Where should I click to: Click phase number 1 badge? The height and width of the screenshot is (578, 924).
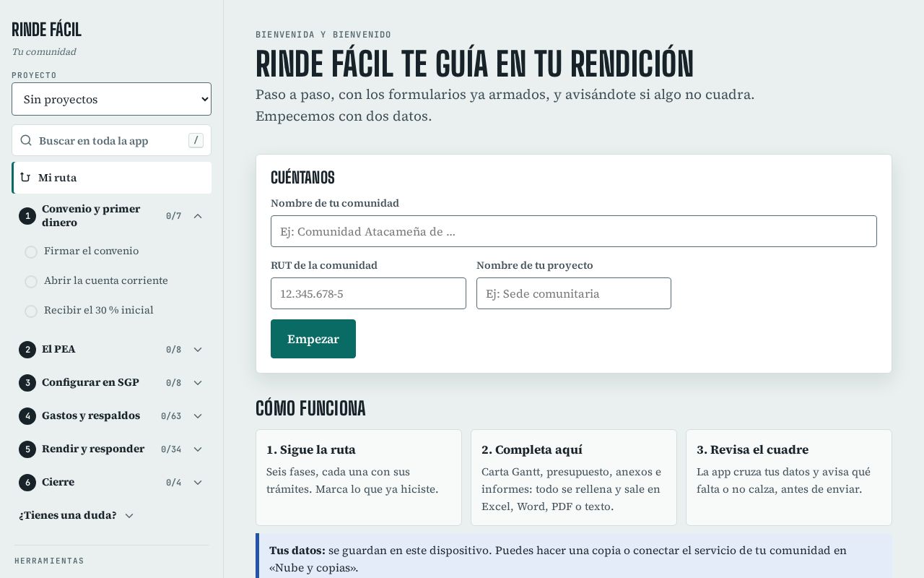tap(27, 216)
